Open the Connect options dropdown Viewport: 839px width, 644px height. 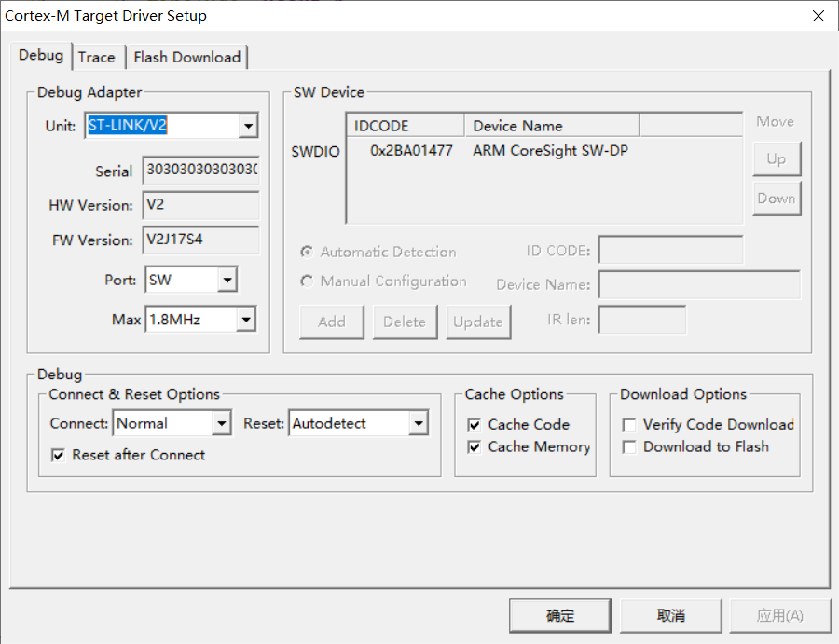coord(222,423)
